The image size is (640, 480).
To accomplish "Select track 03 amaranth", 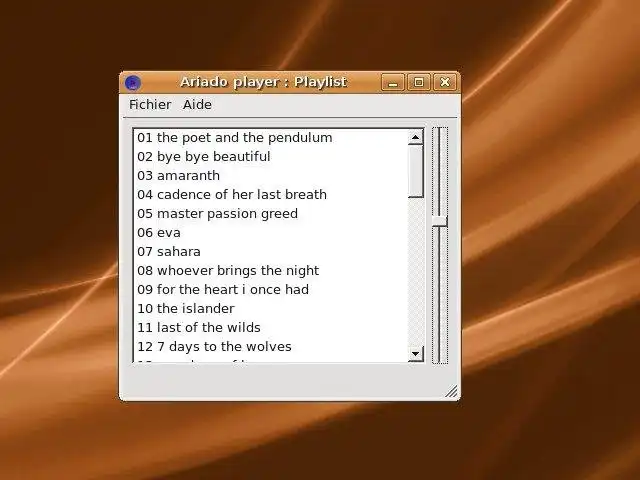I will pyautogui.click(x=271, y=176).
